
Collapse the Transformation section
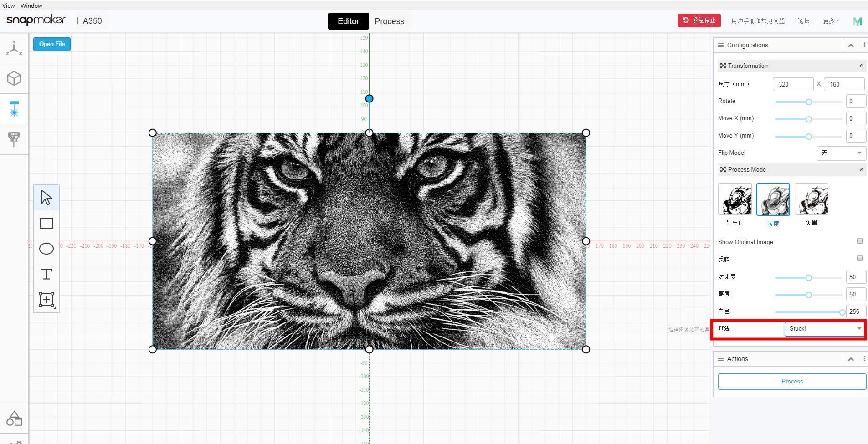pyautogui.click(x=862, y=66)
